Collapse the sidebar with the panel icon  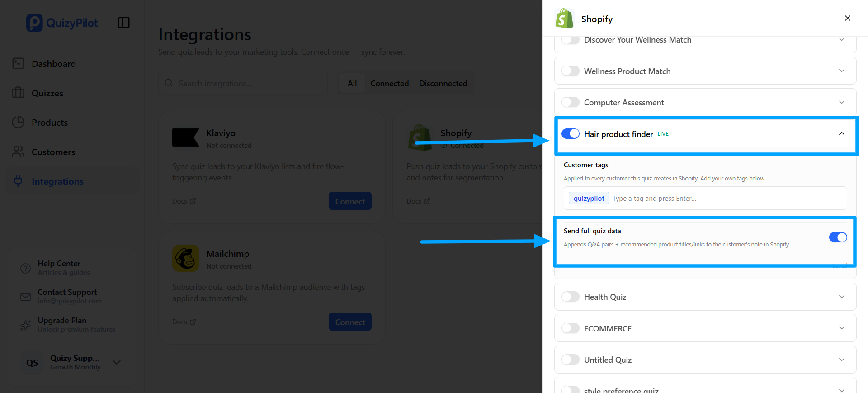pyautogui.click(x=124, y=23)
